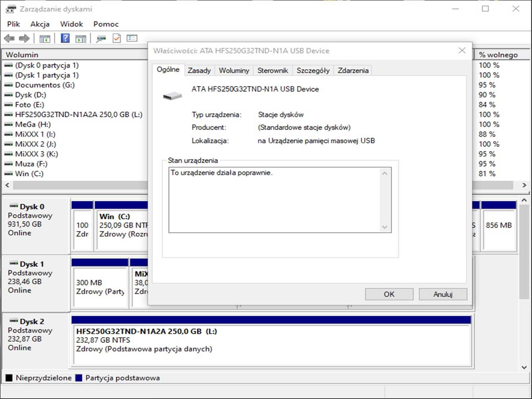Click the Partycja podstawowa blue legend swatch

coord(79,378)
